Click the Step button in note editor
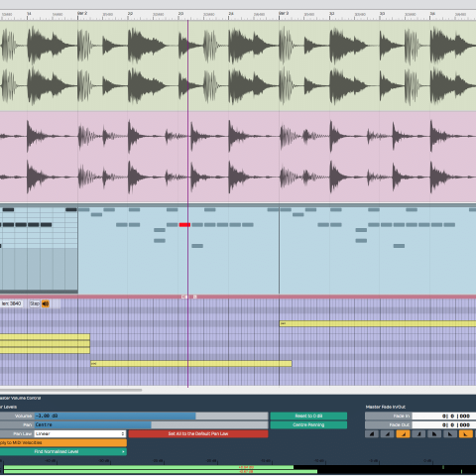The width and height of the screenshot is (476, 476). pyautogui.click(x=35, y=303)
